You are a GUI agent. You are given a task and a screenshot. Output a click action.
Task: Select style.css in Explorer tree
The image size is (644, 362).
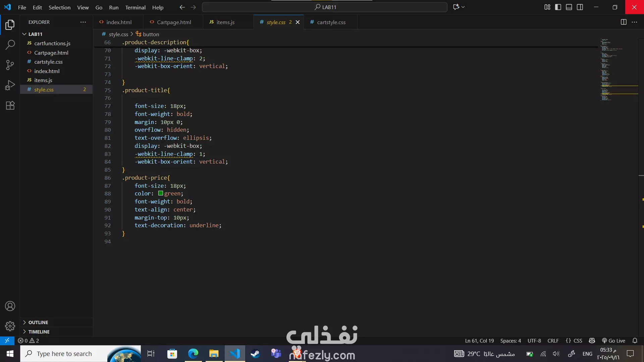[x=56, y=89]
